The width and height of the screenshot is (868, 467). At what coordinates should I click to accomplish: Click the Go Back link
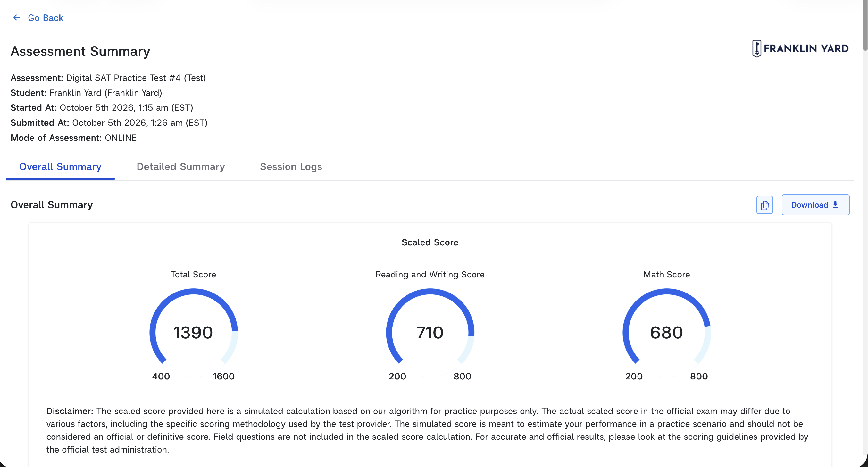point(38,18)
